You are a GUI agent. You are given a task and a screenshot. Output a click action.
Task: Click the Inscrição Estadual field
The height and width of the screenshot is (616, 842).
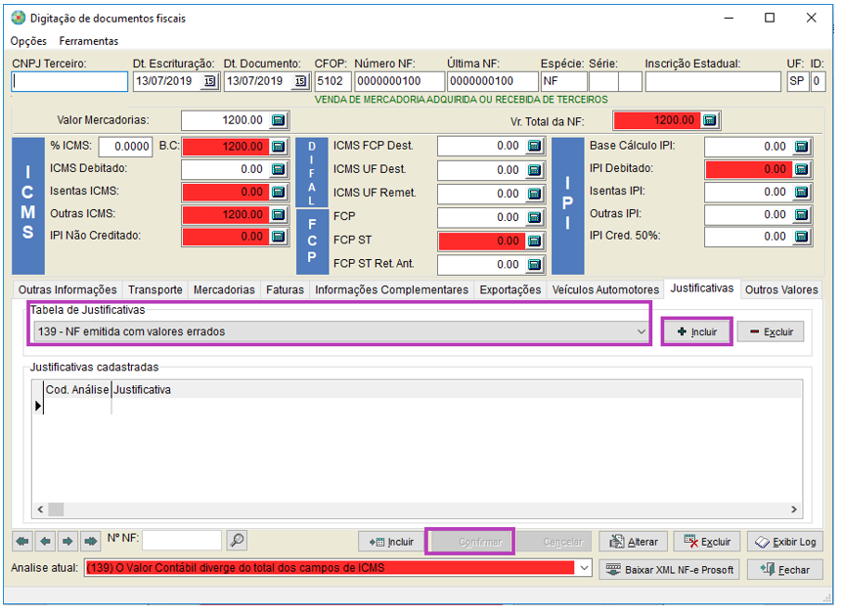[x=713, y=81]
